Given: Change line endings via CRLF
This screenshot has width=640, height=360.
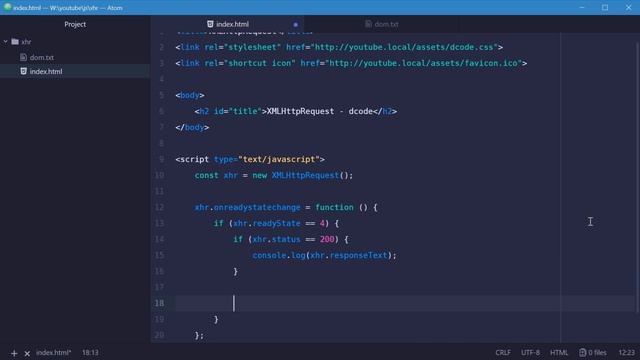Looking at the screenshot, I should 503,352.
